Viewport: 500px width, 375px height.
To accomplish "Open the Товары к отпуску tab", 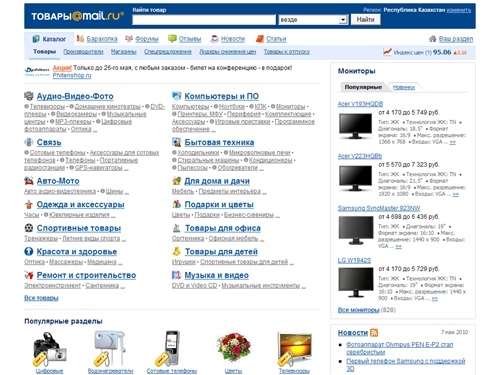I will click(287, 52).
